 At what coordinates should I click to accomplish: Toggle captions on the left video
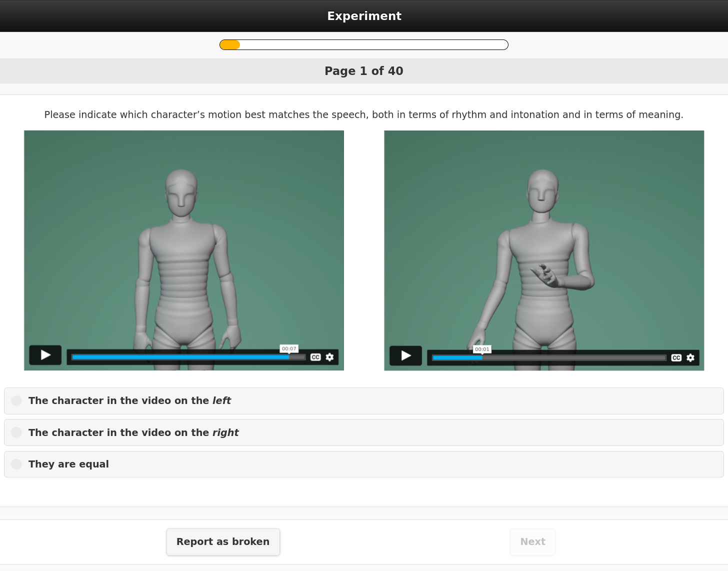pos(315,357)
